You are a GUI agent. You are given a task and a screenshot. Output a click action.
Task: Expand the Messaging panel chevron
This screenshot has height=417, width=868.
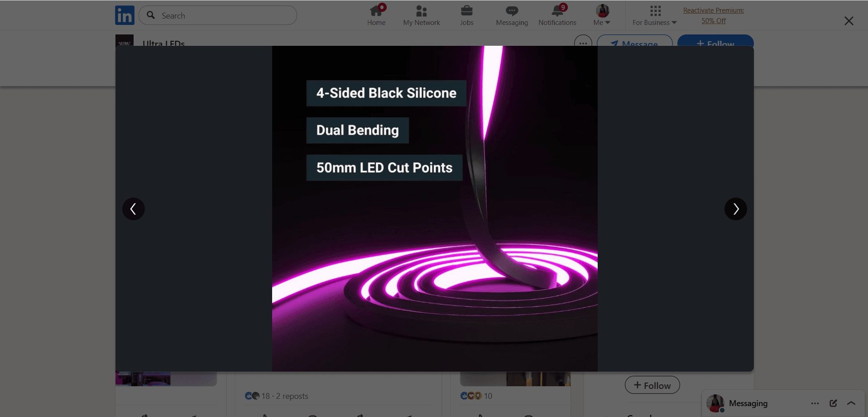[x=851, y=403]
